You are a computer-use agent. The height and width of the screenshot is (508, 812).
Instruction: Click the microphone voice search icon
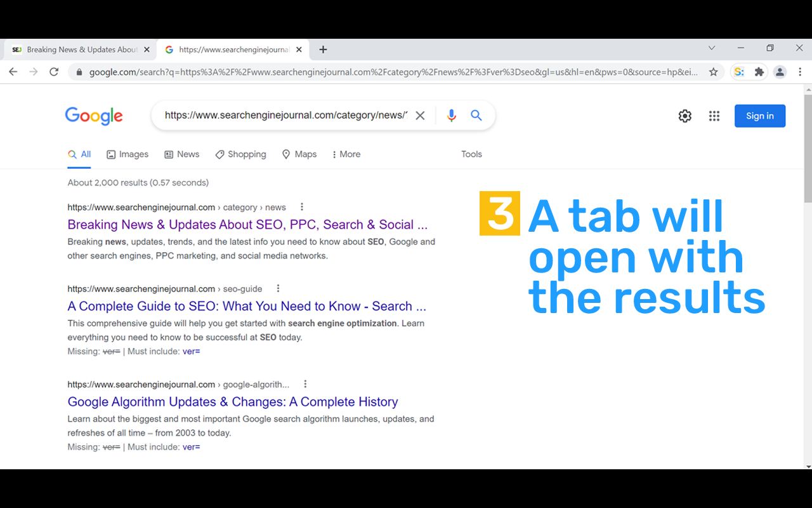coord(451,115)
